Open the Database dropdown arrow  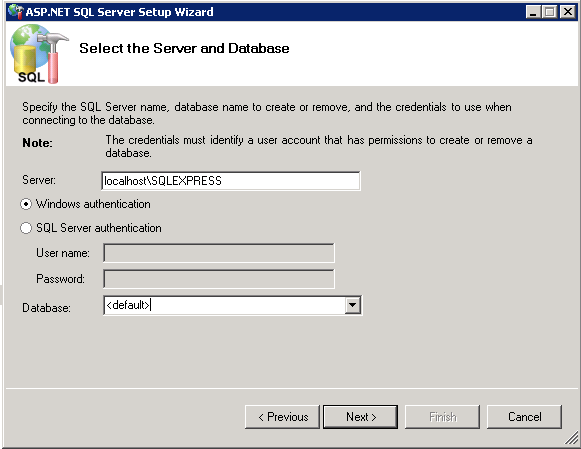(352, 305)
